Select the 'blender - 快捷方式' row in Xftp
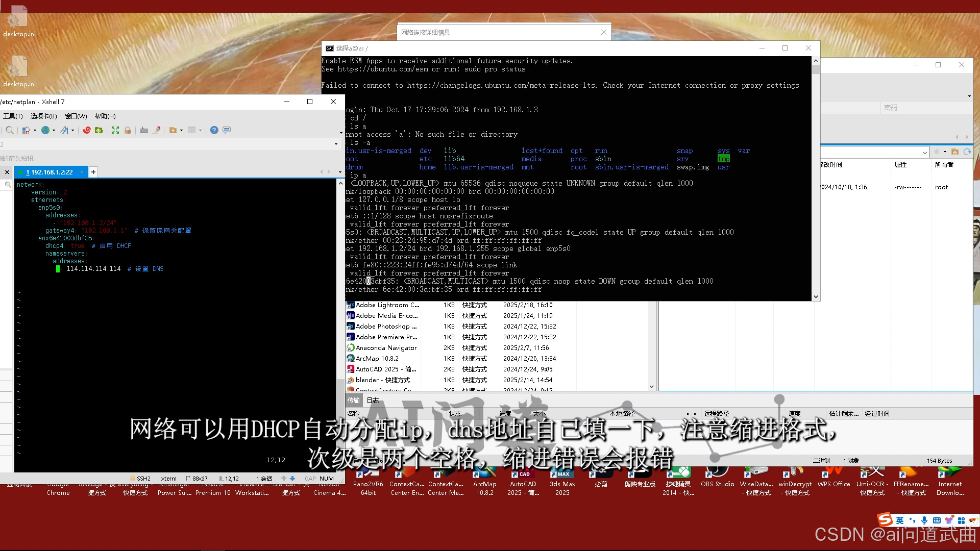980x551 pixels. click(497, 380)
